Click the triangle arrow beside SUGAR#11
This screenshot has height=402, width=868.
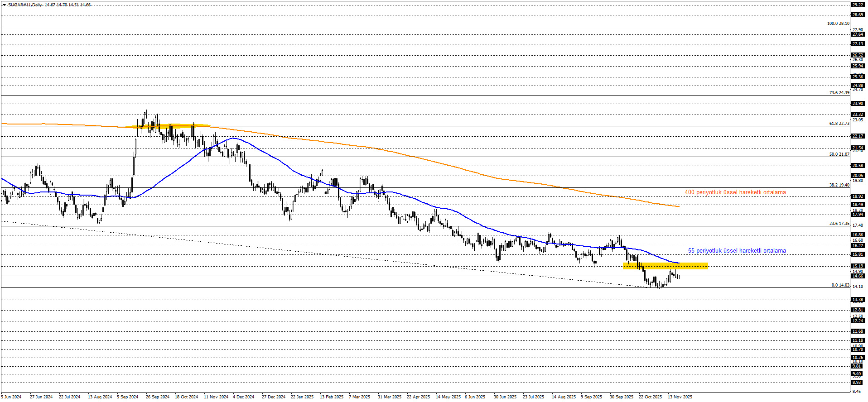[x=4, y=5]
